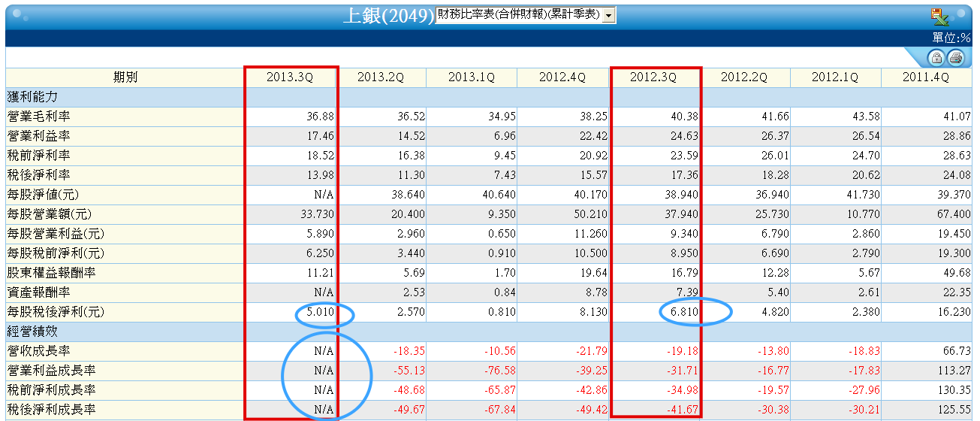Click the printer icon above the table
This screenshot has height=421, width=980.
point(955,58)
